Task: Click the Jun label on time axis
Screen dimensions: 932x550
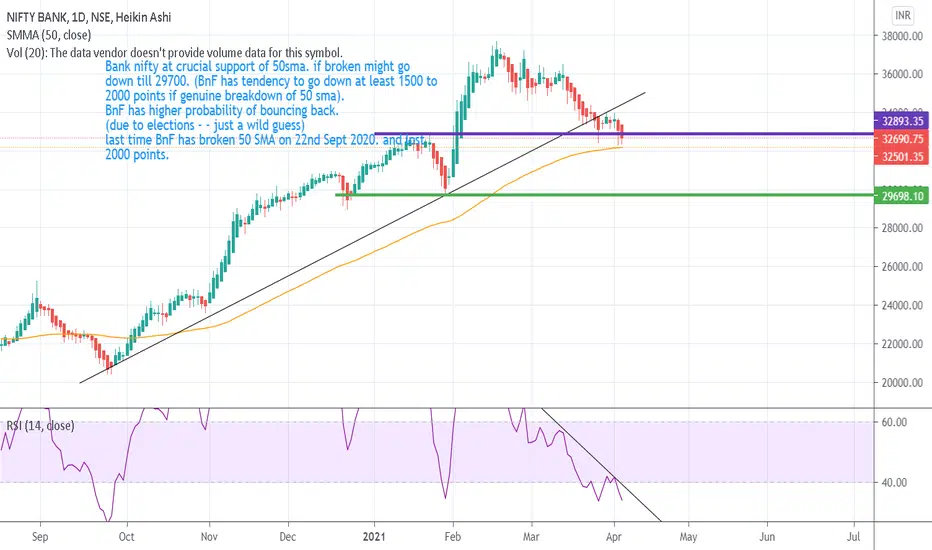Action: click(767, 537)
